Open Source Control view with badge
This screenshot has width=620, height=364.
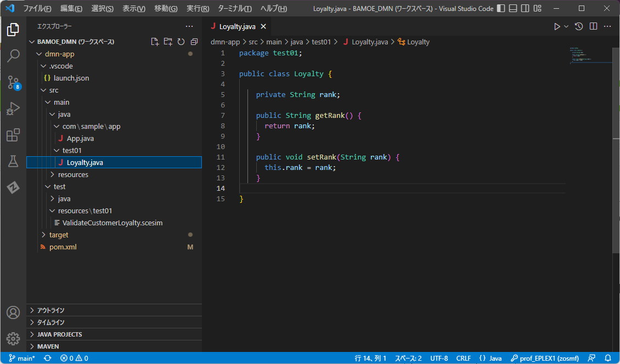click(13, 83)
